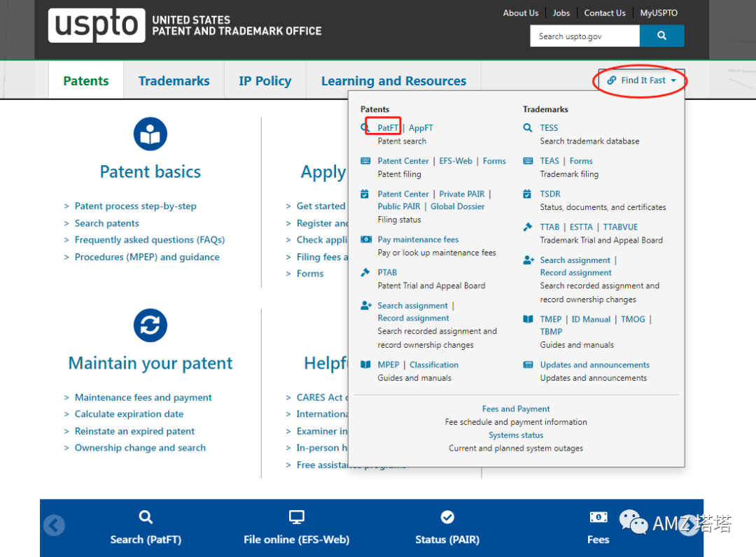Screen dimensions: 756x557
Task: Open the TBMP link
Action: point(551,332)
